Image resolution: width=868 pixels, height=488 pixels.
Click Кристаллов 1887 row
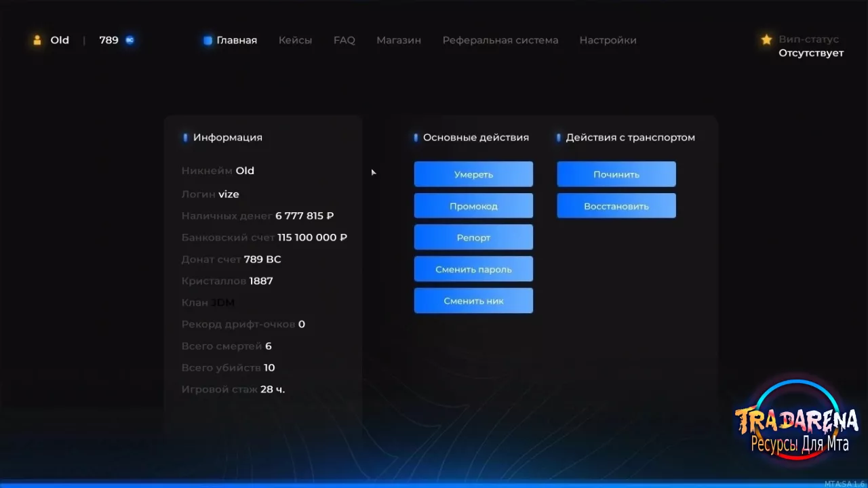[x=227, y=281]
